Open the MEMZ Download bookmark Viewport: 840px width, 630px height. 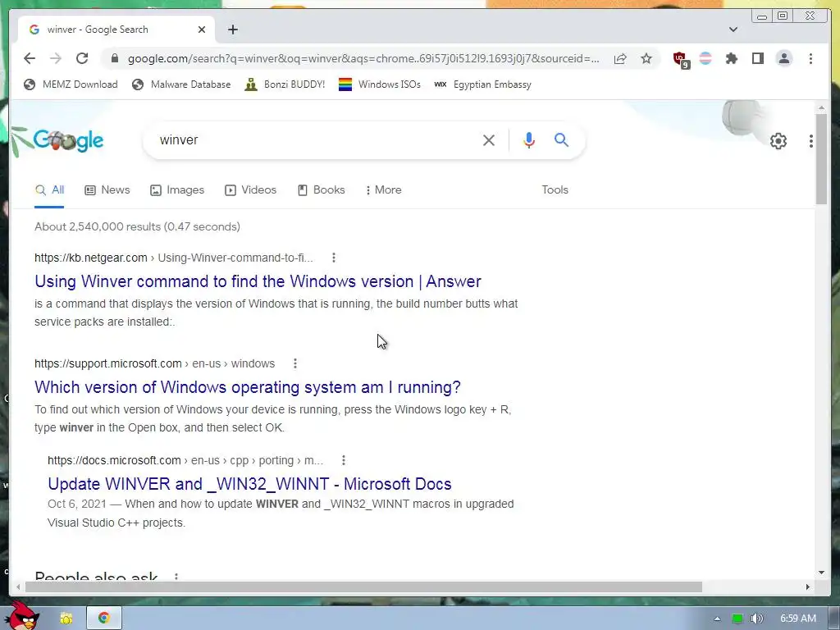[71, 84]
